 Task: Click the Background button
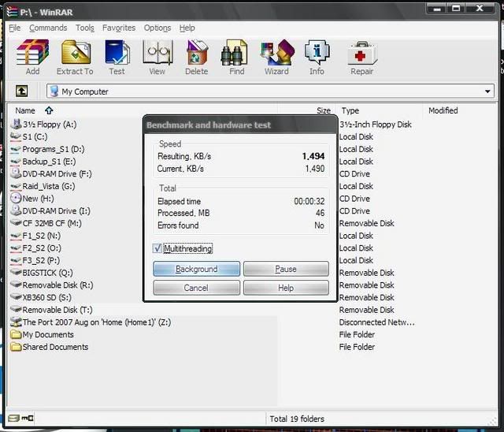tap(196, 269)
